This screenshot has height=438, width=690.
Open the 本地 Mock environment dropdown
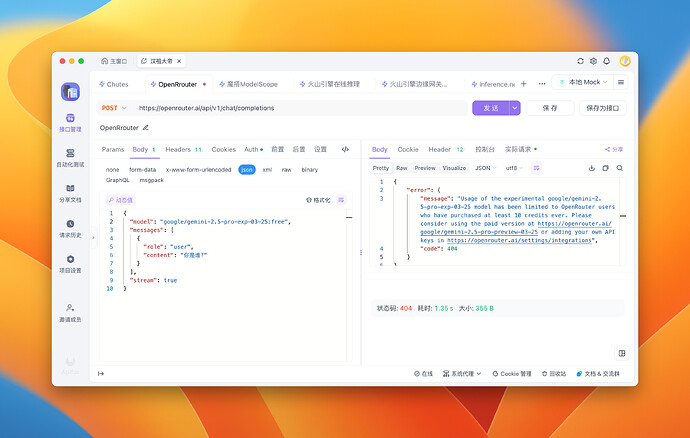584,82
